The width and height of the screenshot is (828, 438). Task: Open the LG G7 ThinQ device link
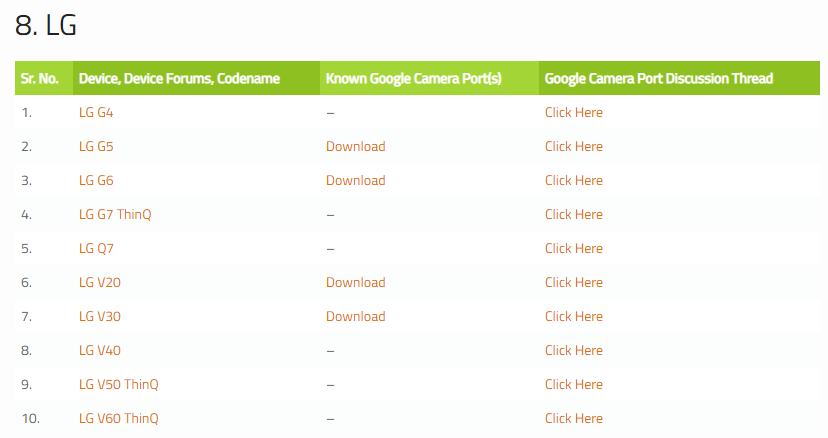tap(115, 215)
